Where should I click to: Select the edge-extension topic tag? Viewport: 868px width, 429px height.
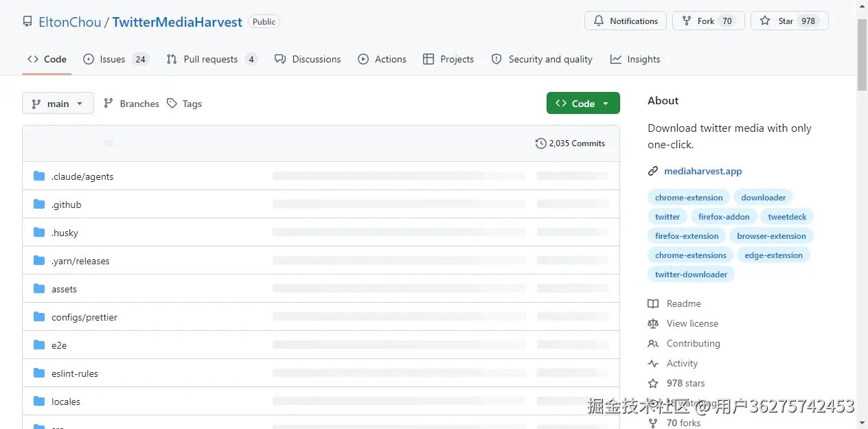[774, 255]
